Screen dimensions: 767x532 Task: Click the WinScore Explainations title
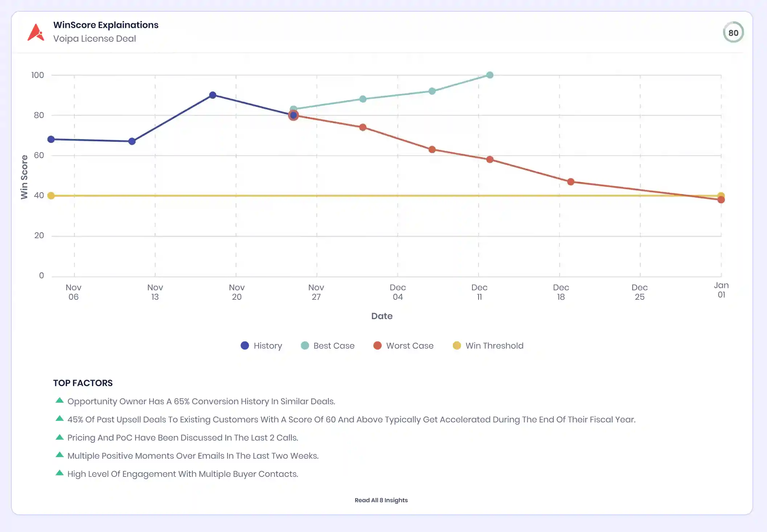[x=106, y=25]
